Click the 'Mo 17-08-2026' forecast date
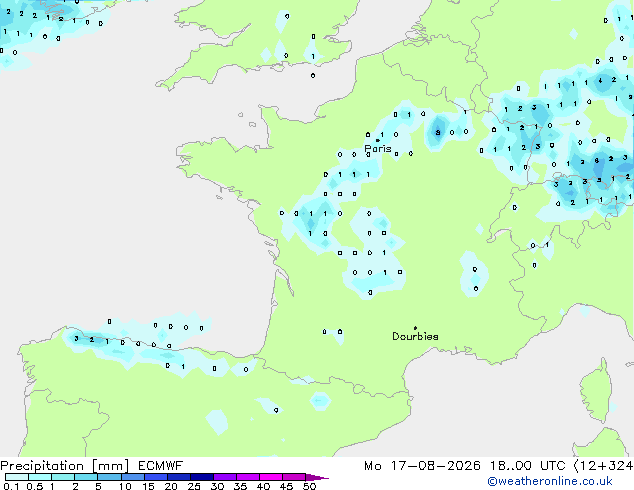The image size is (634, 490). coord(422,466)
